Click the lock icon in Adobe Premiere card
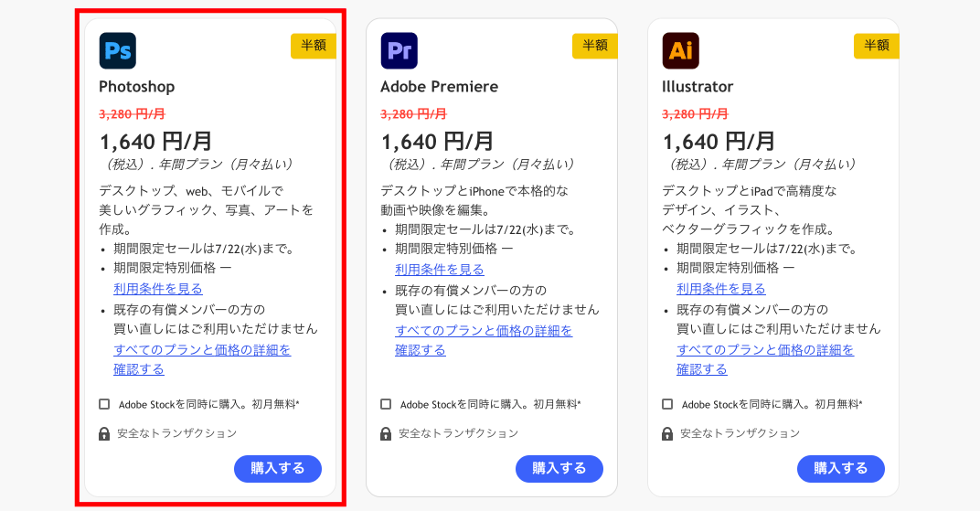Viewport: 980px width, 511px height. 386,433
